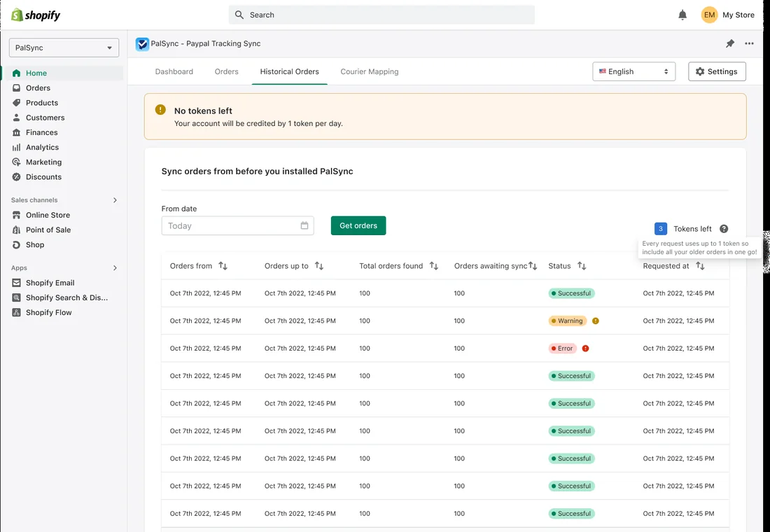Pin the PalSync app
Screen dimensions: 770x532
729,43
